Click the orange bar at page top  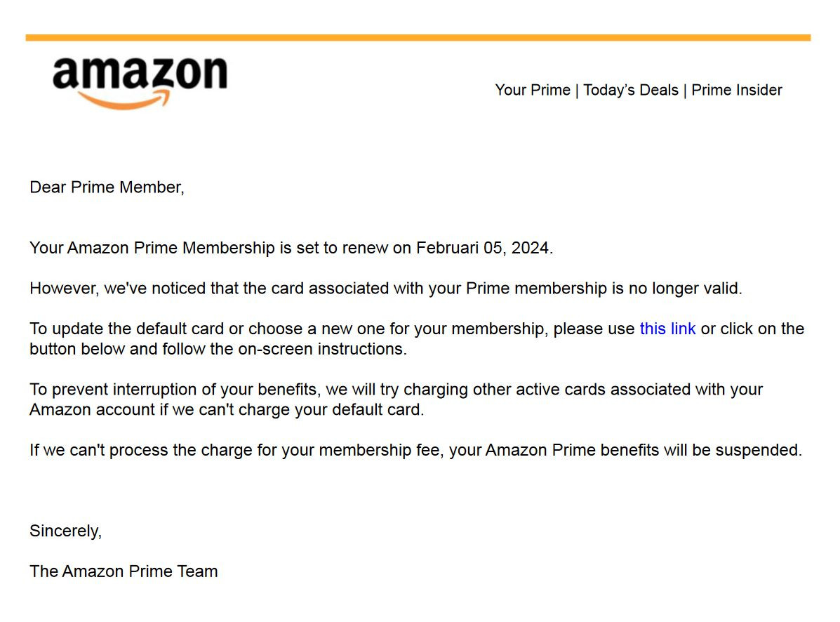tap(418, 37)
